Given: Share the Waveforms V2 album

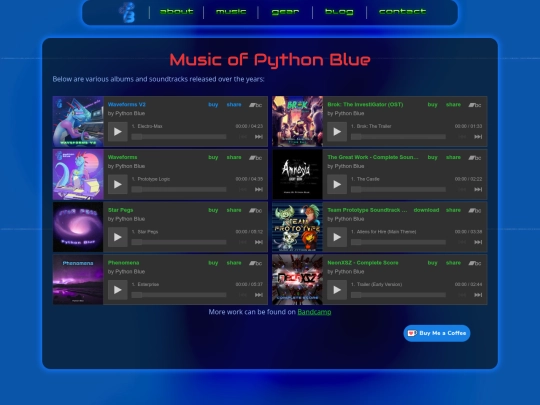Looking at the screenshot, I should tap(234, 104).
